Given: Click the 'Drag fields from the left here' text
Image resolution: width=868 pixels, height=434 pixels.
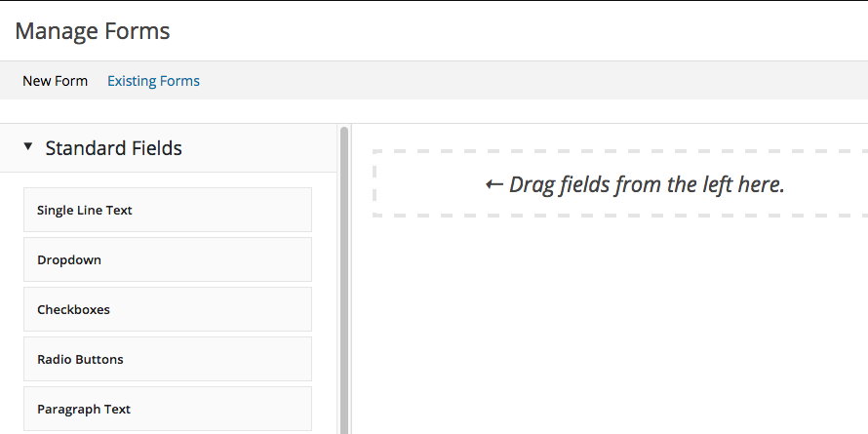Looking at the screenshot, I should click(647, 184).
